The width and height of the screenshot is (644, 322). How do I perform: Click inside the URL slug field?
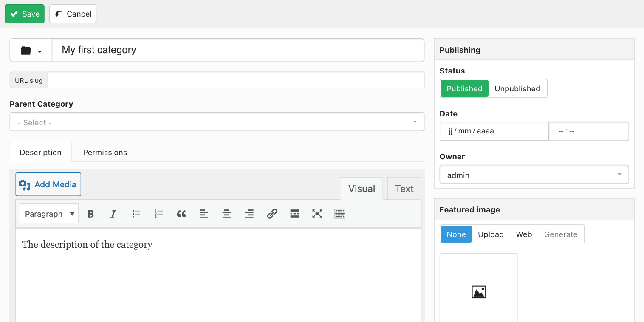click(236, 80)
